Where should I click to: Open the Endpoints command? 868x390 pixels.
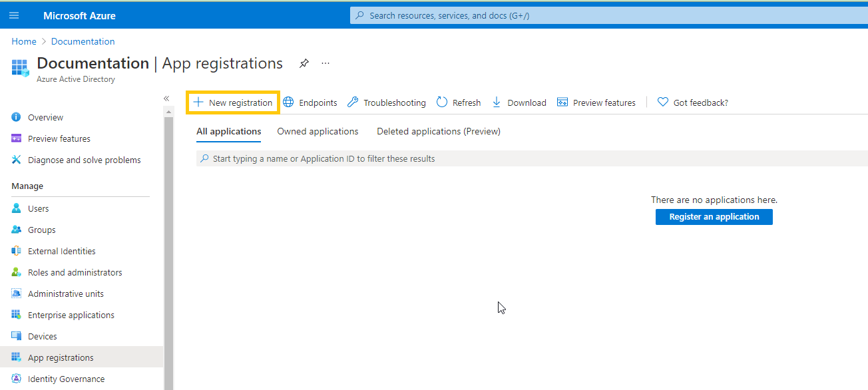pos(310,102)
